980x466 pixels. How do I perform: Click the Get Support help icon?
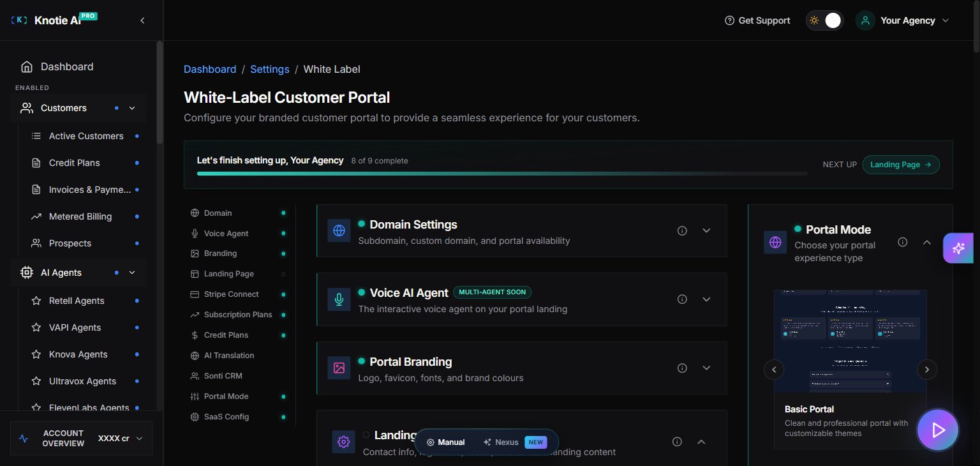730,20
